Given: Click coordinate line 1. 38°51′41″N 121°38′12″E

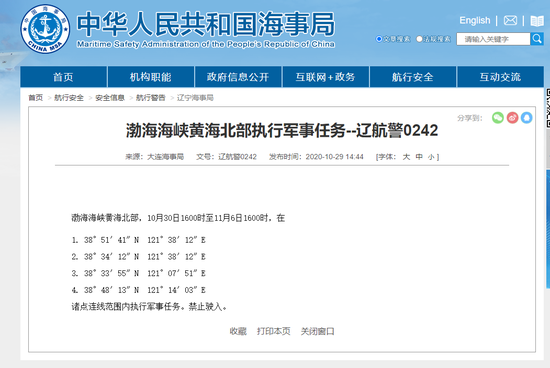Looking at the screenshot, I should click(x=139, y=240).
